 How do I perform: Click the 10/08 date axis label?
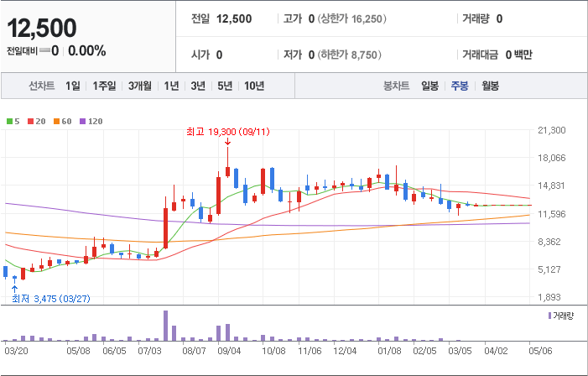point(273,351)
